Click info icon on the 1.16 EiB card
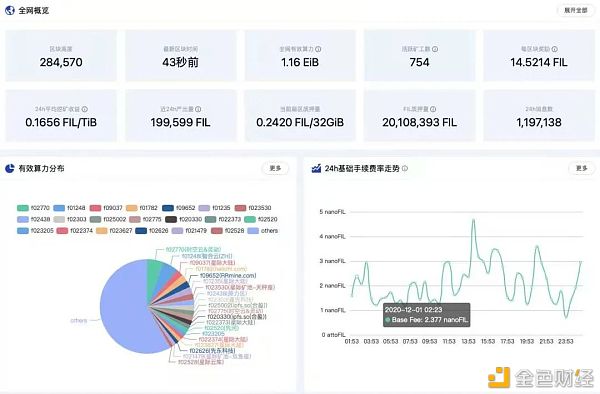This screenshot has width=600, height=394. (318, 49)
